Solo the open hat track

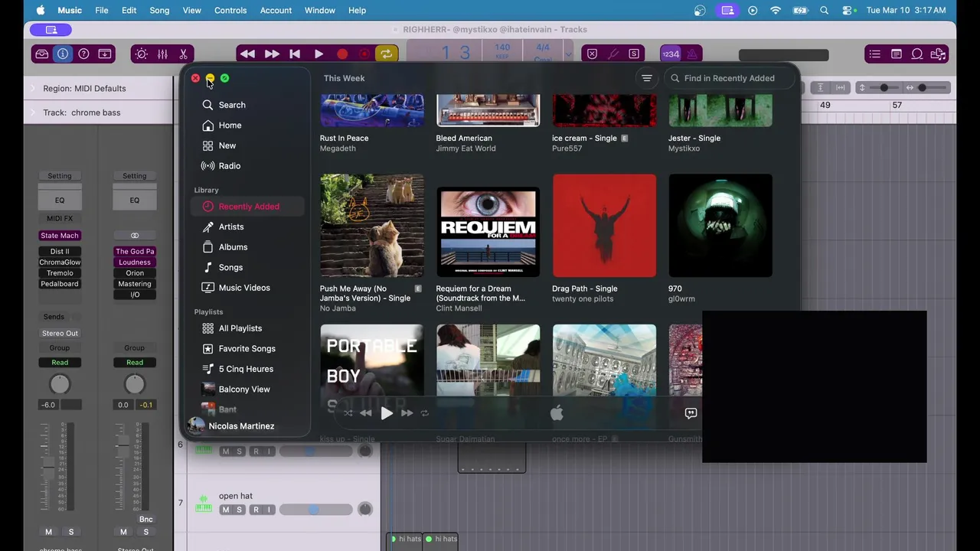pos(239,510)
